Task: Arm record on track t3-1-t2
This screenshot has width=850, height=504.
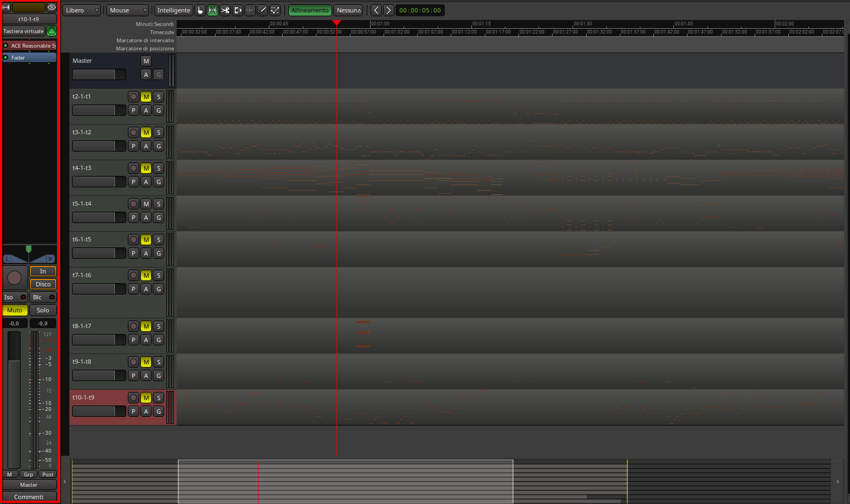Action: click(x=133, y=133)
